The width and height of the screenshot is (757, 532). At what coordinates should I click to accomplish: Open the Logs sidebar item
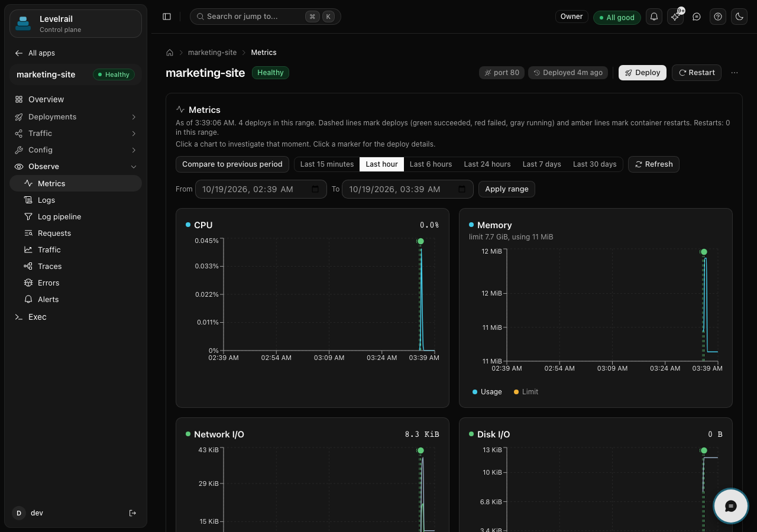coord(76,200)
